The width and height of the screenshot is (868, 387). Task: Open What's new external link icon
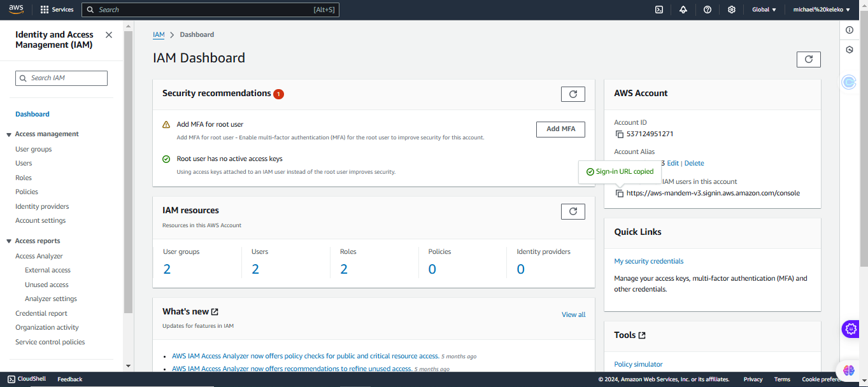[215, 312]
